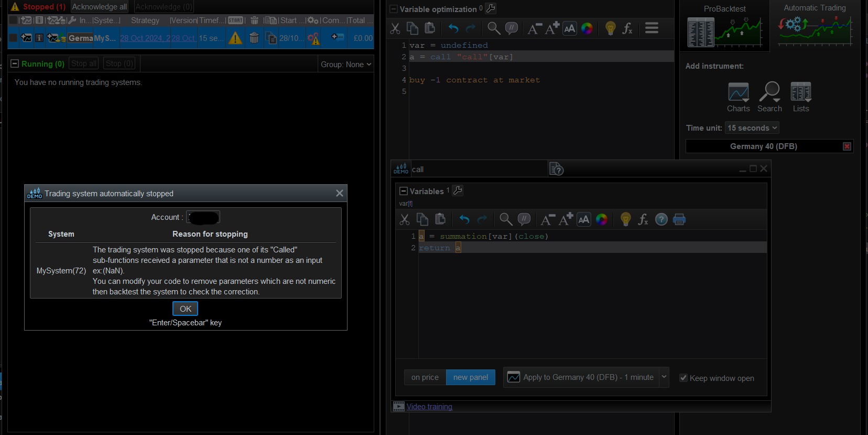Collapse the Running (0) section
Viewport: 868px width, 435px height.
tap(15, 64)
